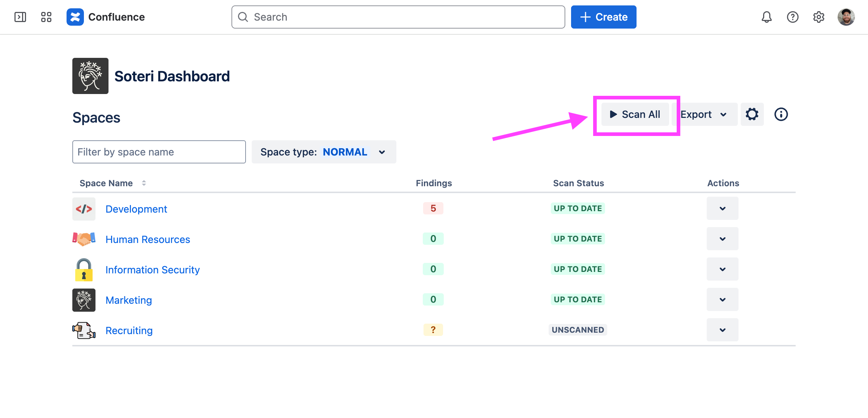Click the Confluence logo
This screenshot has width=868, height=418.
tap(75, 17)
